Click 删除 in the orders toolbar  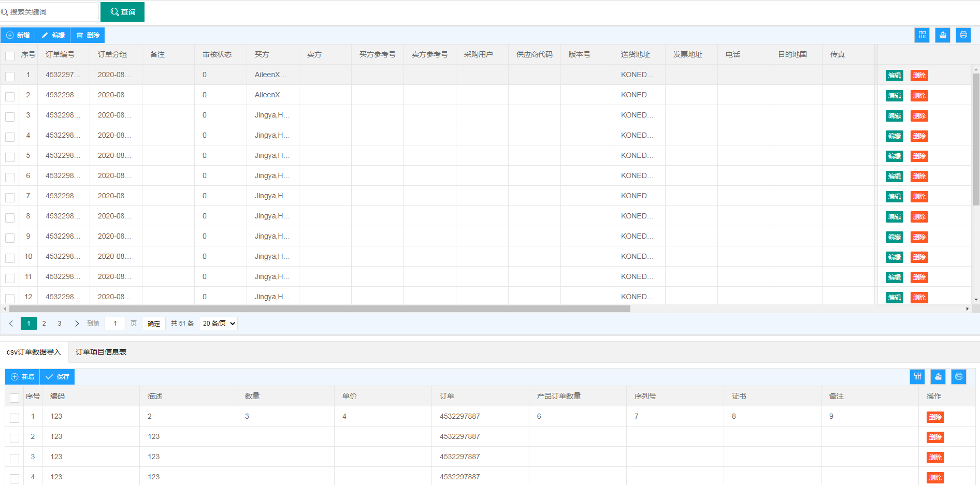click(x=88, y=35)
